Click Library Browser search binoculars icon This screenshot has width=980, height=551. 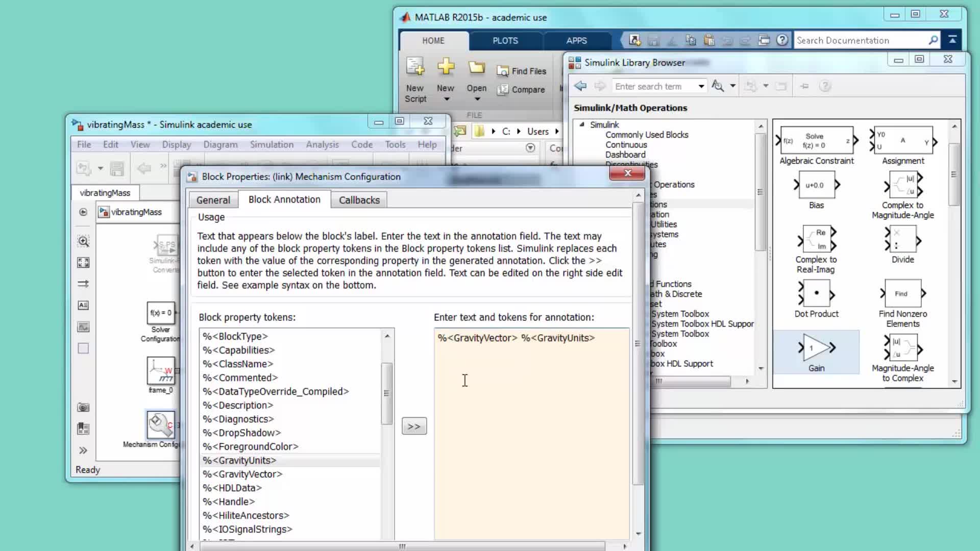point(718,86)
